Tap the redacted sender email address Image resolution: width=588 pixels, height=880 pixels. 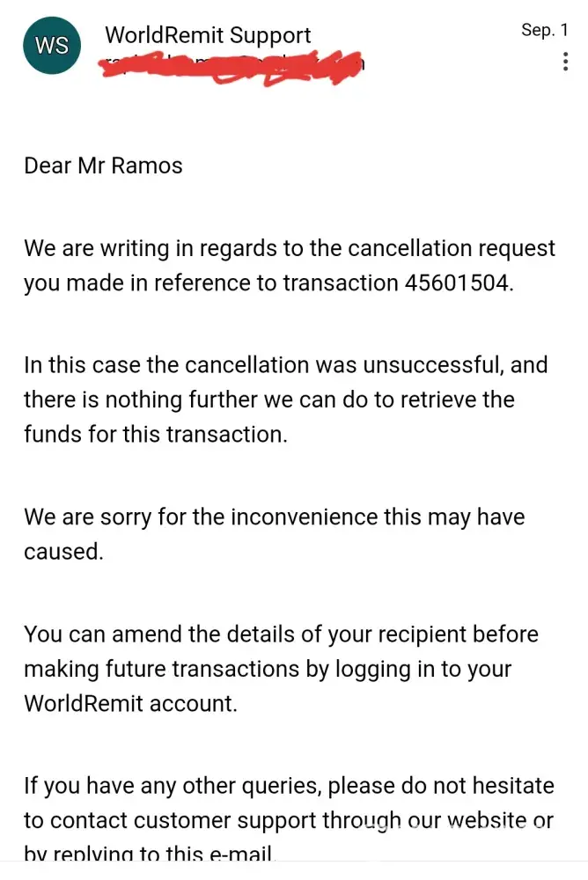pos(233,64)
